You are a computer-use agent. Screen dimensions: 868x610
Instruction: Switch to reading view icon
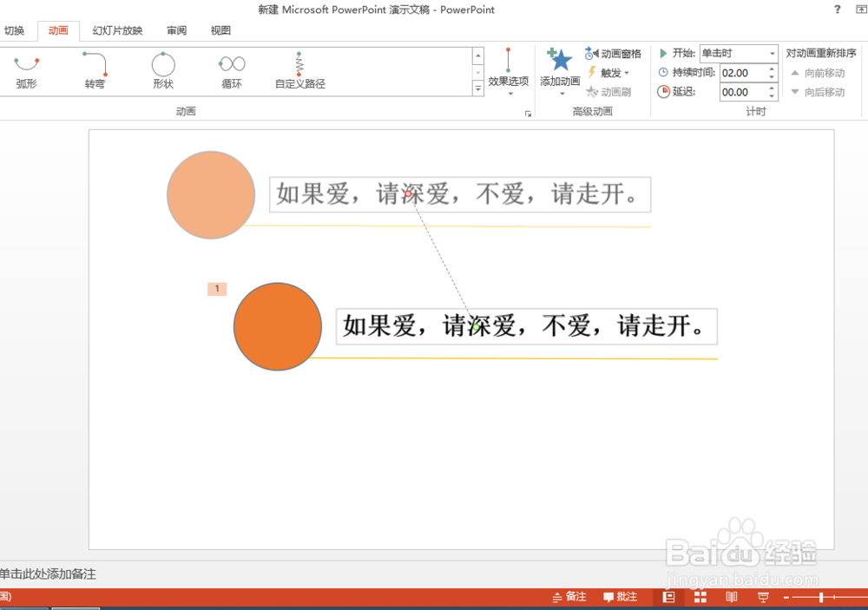(732, 597)
